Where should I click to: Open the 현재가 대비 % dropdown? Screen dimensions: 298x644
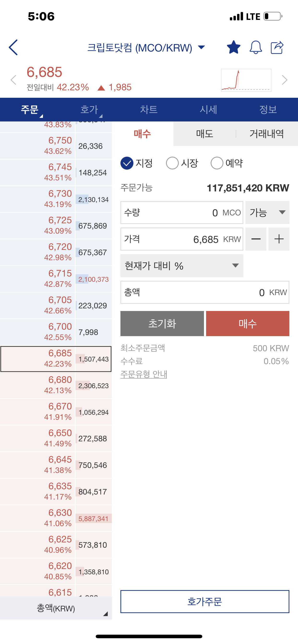click(182, 266)
